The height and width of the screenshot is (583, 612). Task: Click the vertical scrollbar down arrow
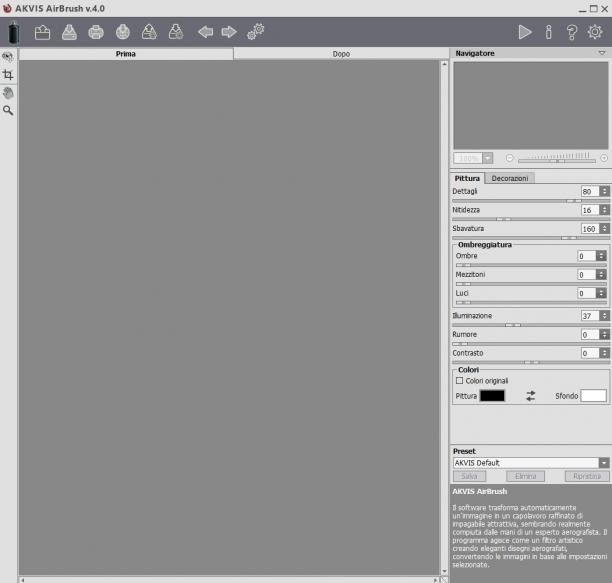click(444, 571)
